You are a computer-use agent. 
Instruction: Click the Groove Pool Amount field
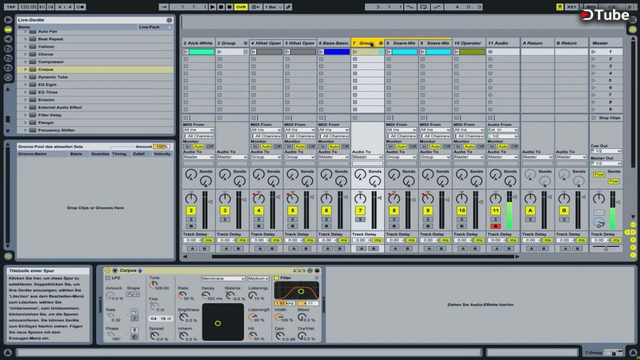pyautogui.click(x=161, y=146)
